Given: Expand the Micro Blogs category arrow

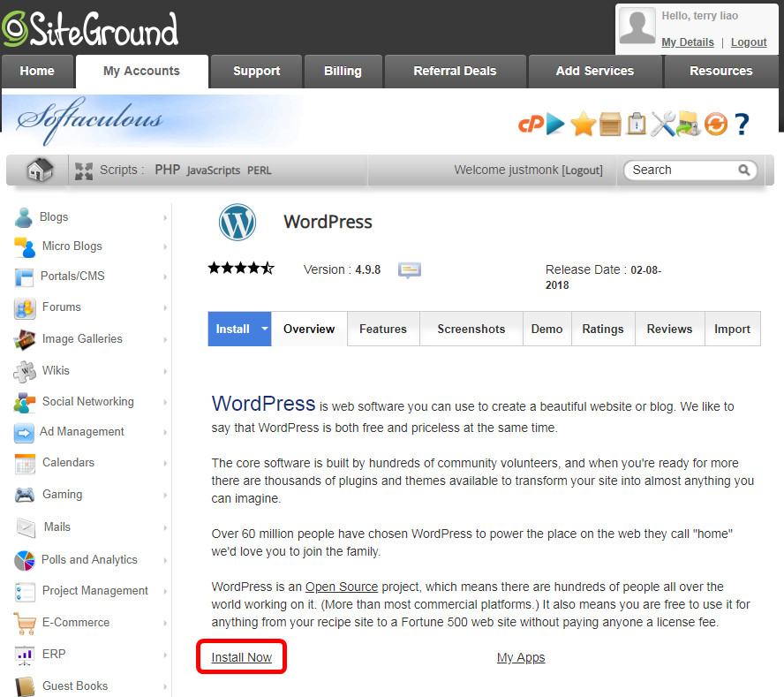Looking at the screenshot, I should [165, 246].
